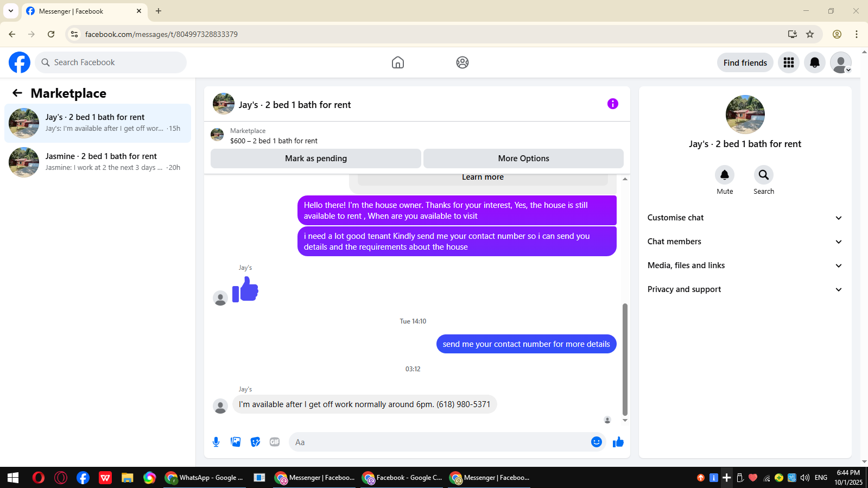Click the "send me your contact number" message
This screenshot has width=868, height=488.
tap(527, 344)
